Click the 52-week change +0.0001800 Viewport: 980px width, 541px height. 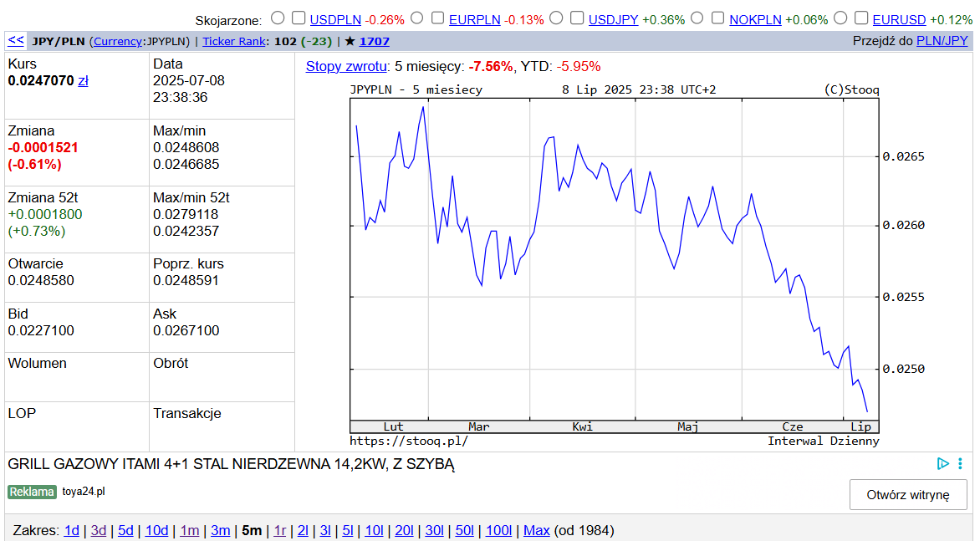tap(45, 214)
